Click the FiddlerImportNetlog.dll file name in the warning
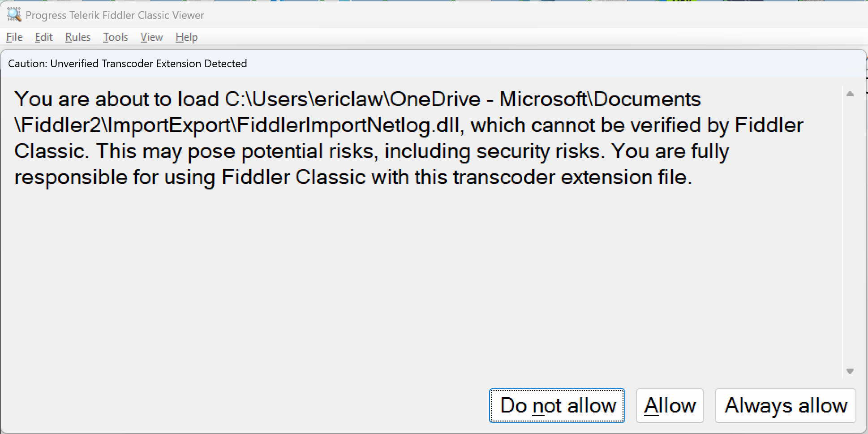The height and width of the screenshot is (434, 868). (x=348, y=125)
